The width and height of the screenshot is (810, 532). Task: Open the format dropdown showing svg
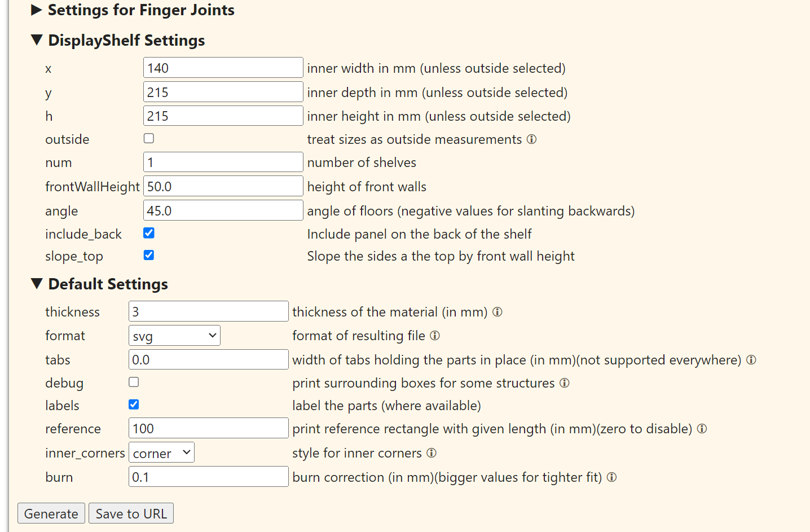coord(174,335)
